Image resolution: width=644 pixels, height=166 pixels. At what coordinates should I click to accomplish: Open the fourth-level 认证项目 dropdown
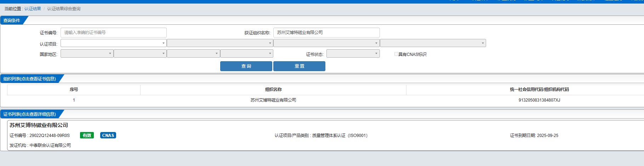[x=433, y=43]
